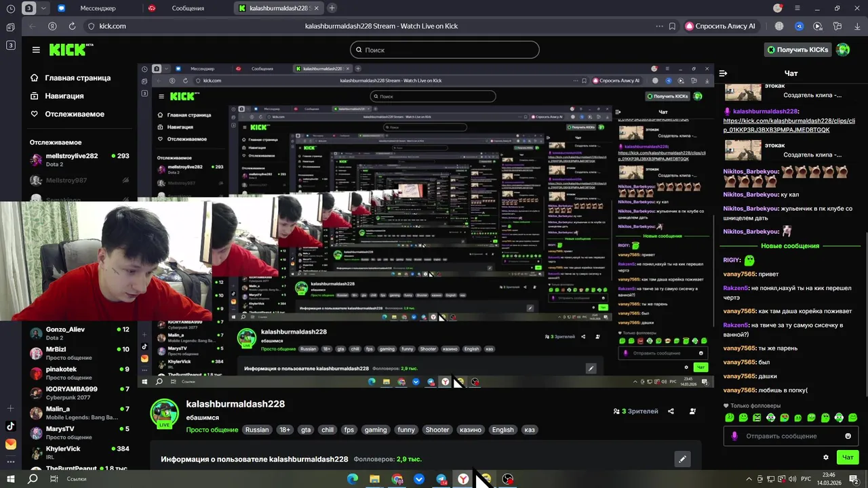Open "Отслеживаемое" in the sidebar
This screenshot has height=488, width=868.
pos(68,114)
